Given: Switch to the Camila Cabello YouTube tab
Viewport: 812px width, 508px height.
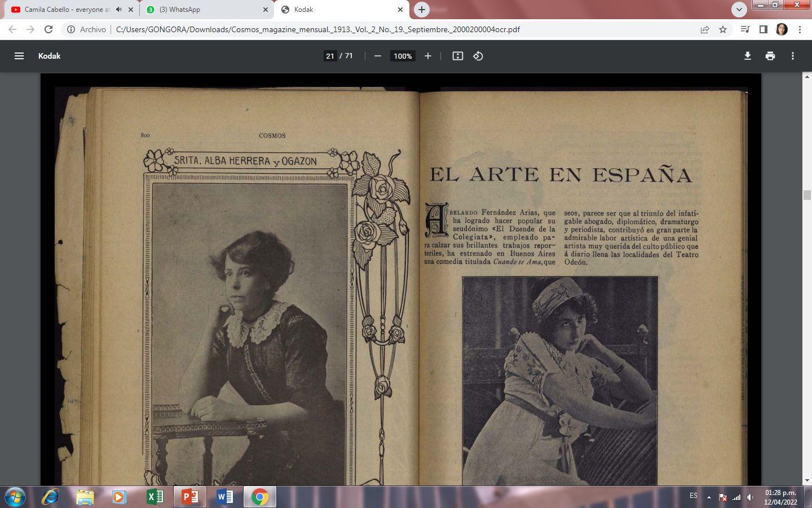Looking at the screenshot, I should pos(68,10).
